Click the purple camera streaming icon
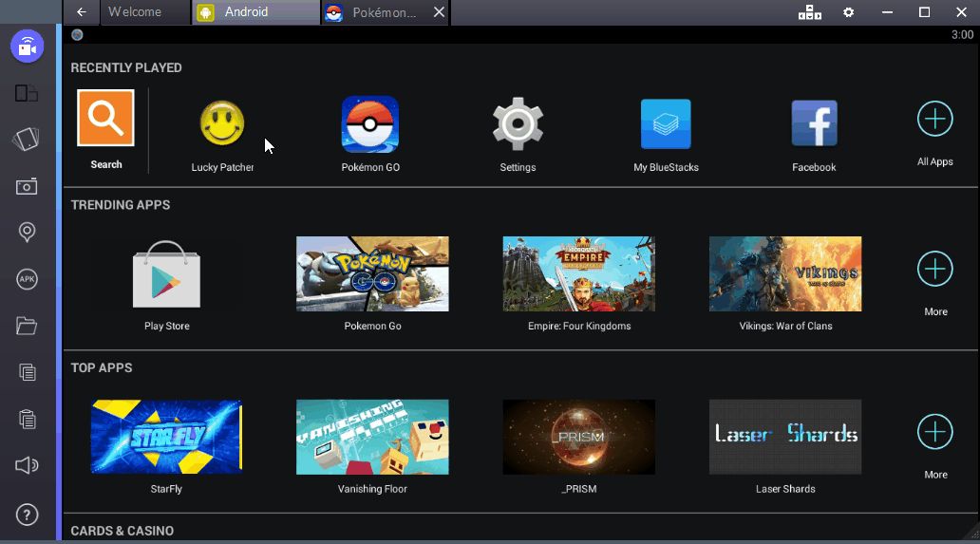The height and width of the screenshot is (544, 980). [x=27, y=47]
